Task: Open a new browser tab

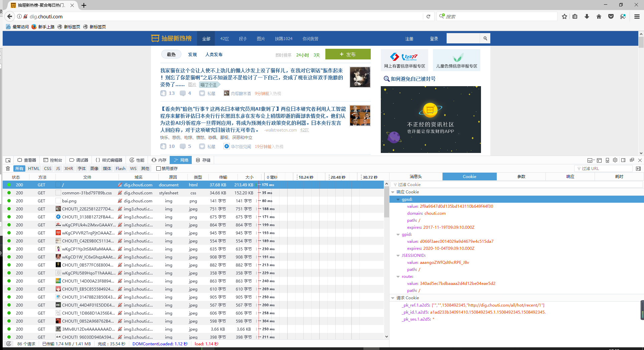Action: [x=84, y=5]
